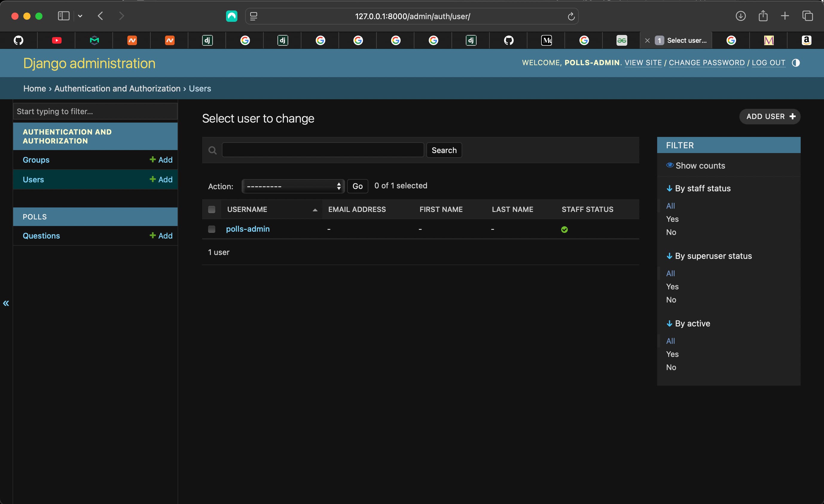The image size is (824, 504).
Task: Click Add link next to Users in sidebar
Action: (161, 180)
